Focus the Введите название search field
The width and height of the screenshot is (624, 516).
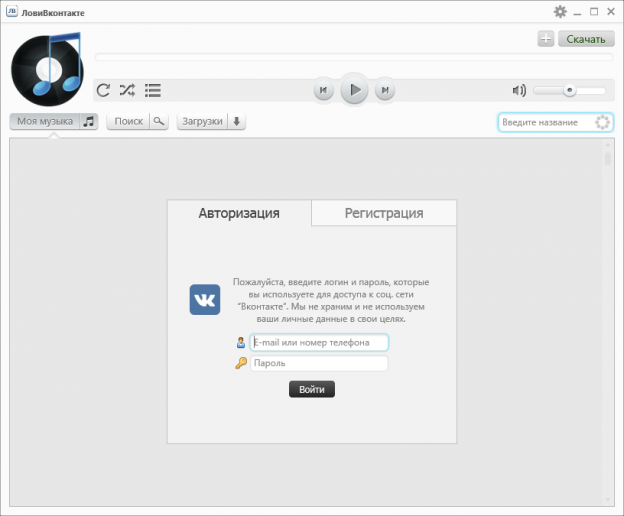tap(556, 122)
